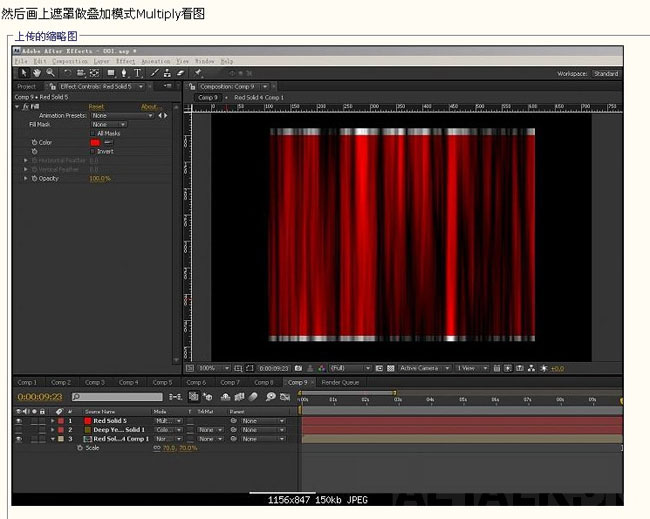
Task: Open the Active Camera dropdown
Action: [x=424, y=368]
